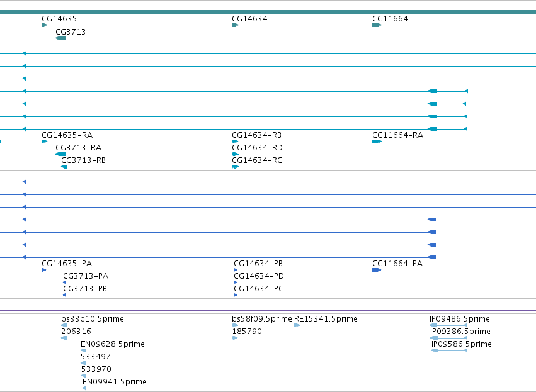Click the 533497 feature label
This screenshot has width=536, height=392.
point(96,357)
